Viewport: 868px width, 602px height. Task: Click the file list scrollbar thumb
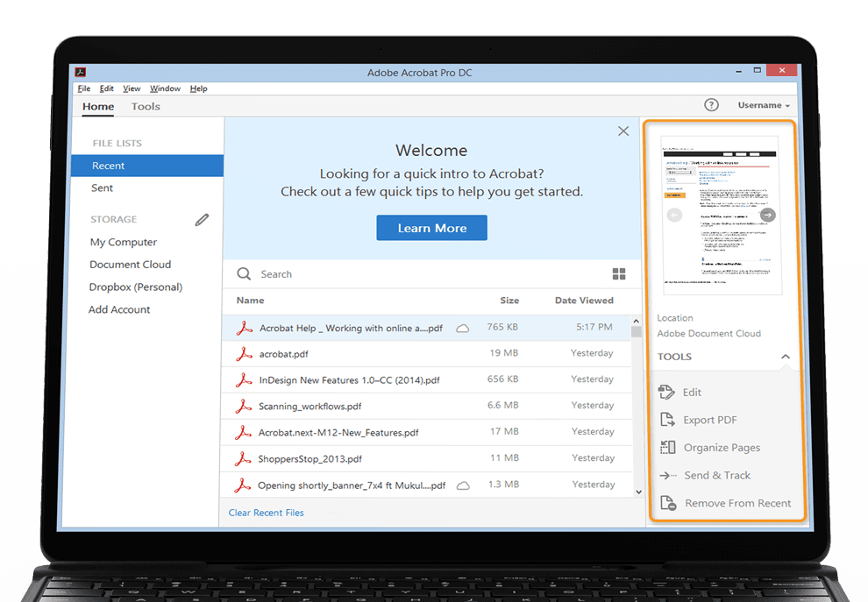tap(637, 332)
